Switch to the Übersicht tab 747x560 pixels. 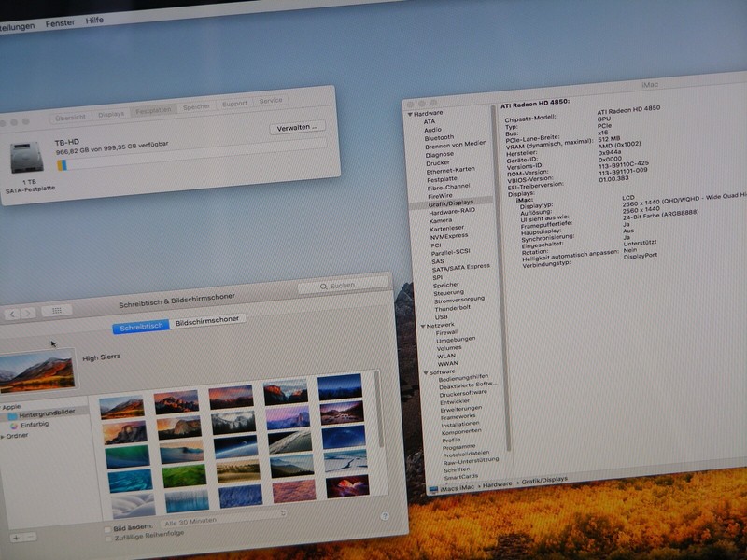[71, 118]
